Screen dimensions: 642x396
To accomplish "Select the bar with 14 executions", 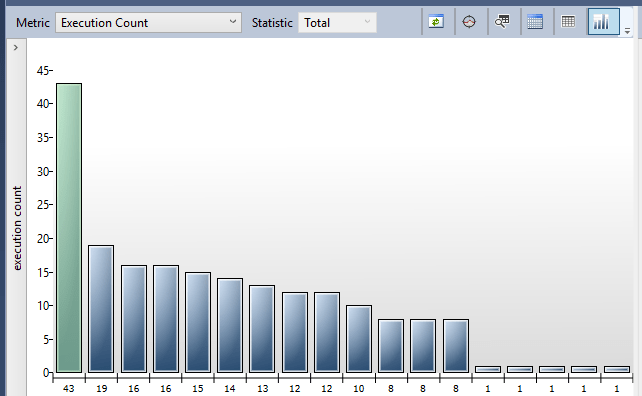I will pyautogui.click(x=230, y=326).
